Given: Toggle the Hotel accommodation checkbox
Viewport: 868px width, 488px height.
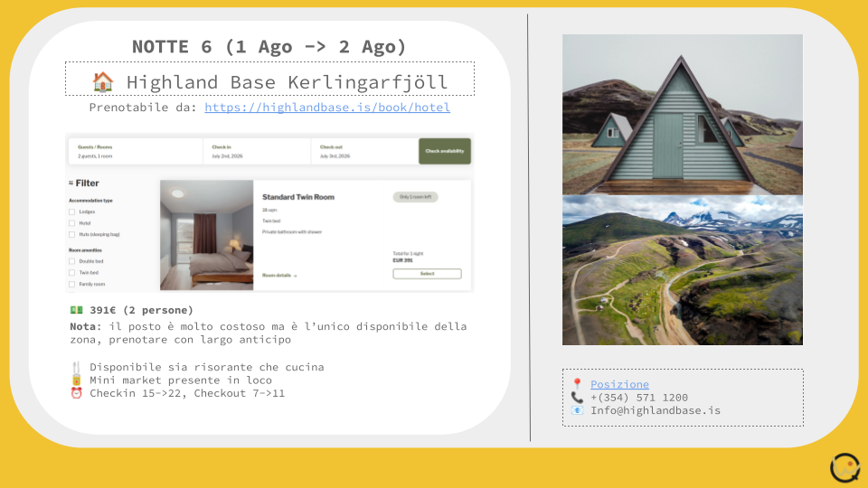Looking at the screenshot, I should pyautogui.click(x=72, y=223).
